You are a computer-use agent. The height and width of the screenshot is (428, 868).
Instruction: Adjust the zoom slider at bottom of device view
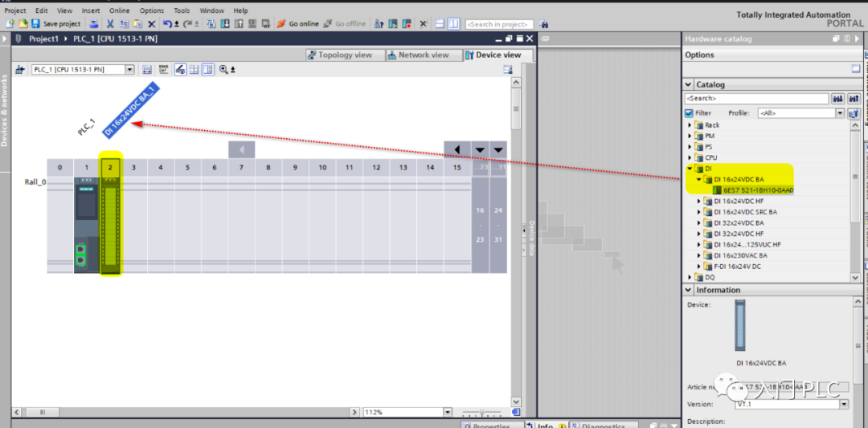point(483,412)
